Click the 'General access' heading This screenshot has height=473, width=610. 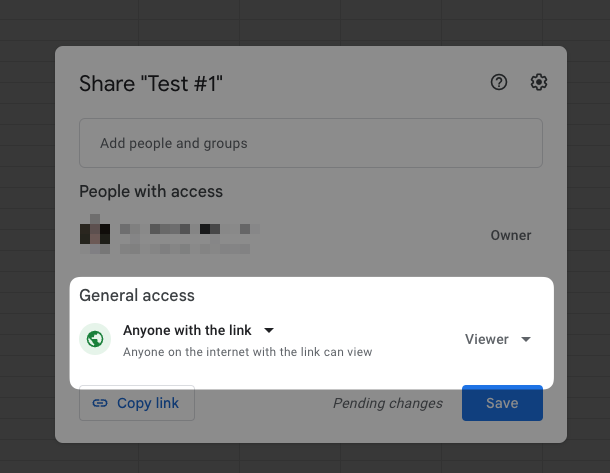coord(136,295)
